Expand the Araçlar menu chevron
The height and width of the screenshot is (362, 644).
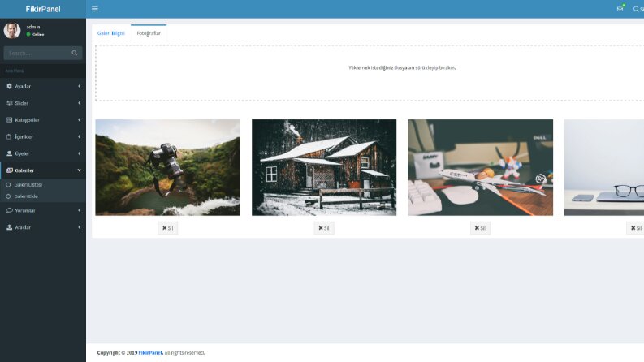click(x=80, y=227)
